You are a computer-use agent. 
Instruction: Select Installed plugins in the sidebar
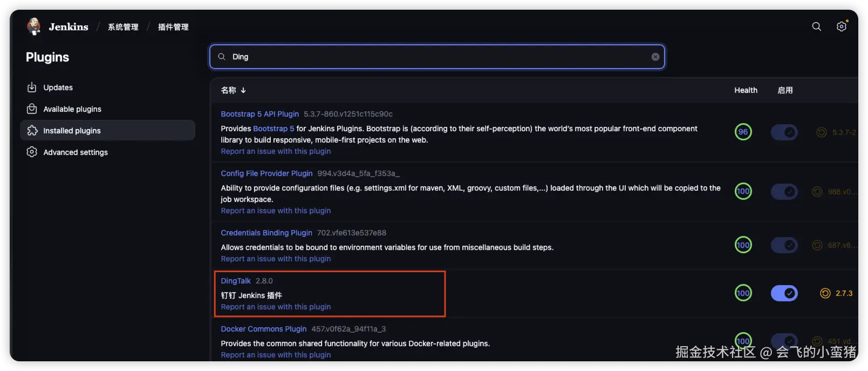click(x=107, y=131)
